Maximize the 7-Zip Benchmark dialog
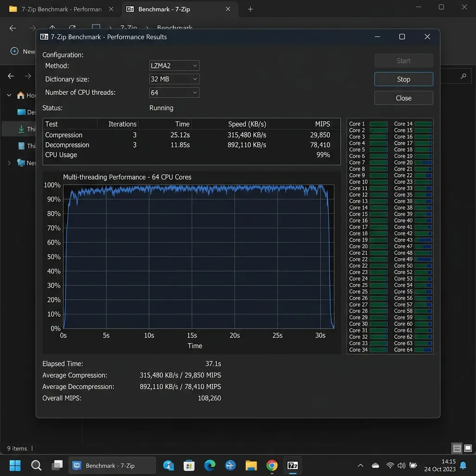Screen dimensions: 476x476 402,37
